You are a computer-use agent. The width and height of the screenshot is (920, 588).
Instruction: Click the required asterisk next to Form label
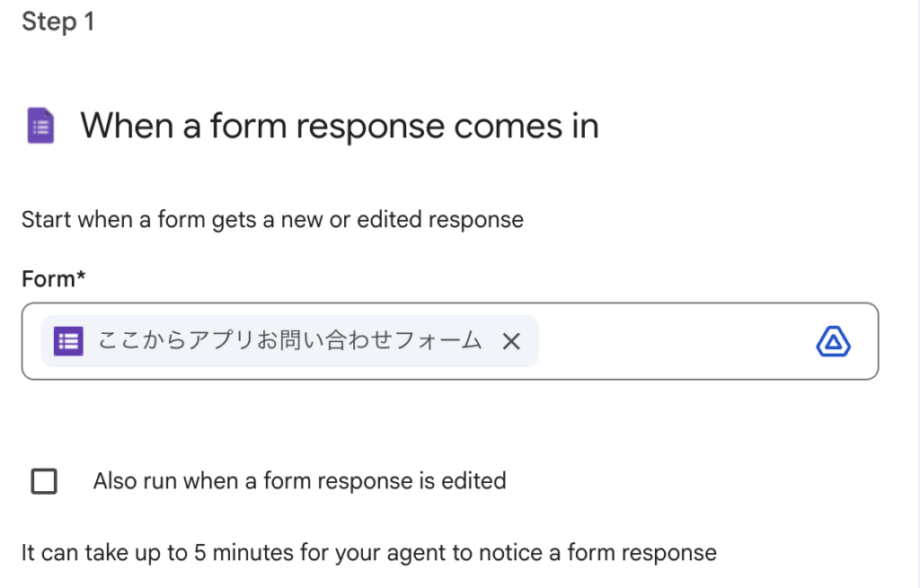click(x=81, y=277)
